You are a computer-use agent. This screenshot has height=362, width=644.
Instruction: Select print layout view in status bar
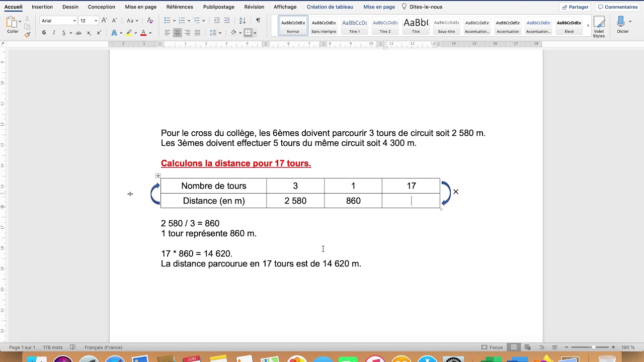tap(514, 347)
